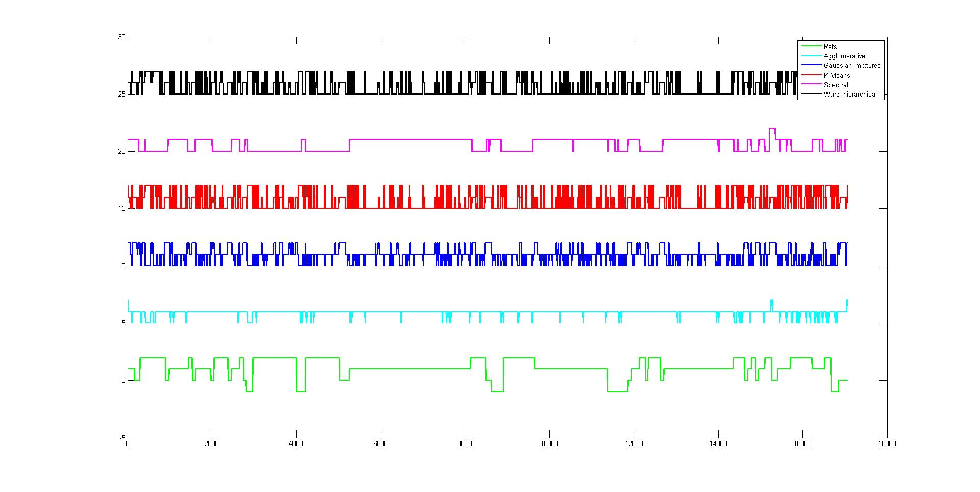
Task: Select the x-axis tick label 8000
Action: [x=465, y=444]
